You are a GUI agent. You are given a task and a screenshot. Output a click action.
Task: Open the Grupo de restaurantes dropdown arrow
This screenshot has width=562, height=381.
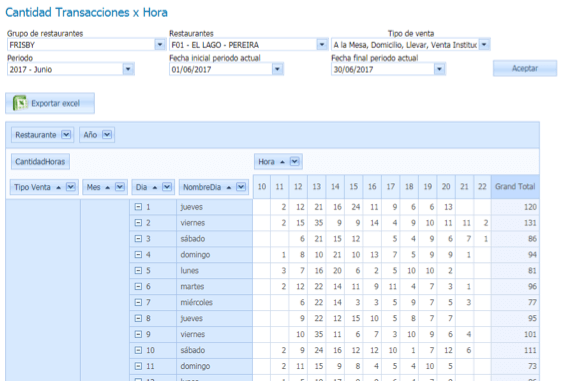click(x=160, y=45)
